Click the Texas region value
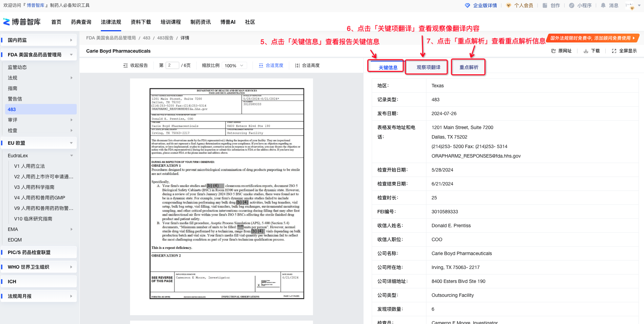The height and width of the screenshot is (324, 644). (x=438, y=86)
